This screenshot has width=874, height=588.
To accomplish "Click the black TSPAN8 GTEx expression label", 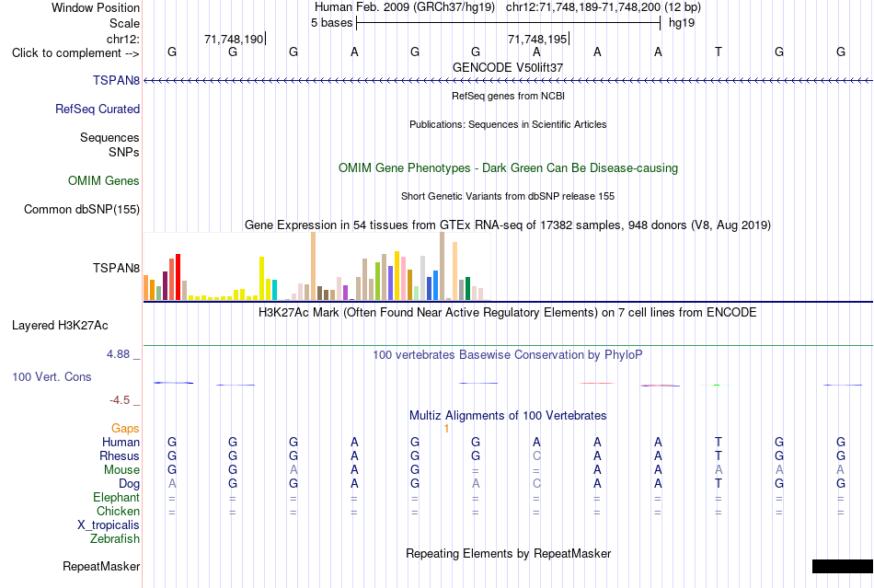I will 116,268.
